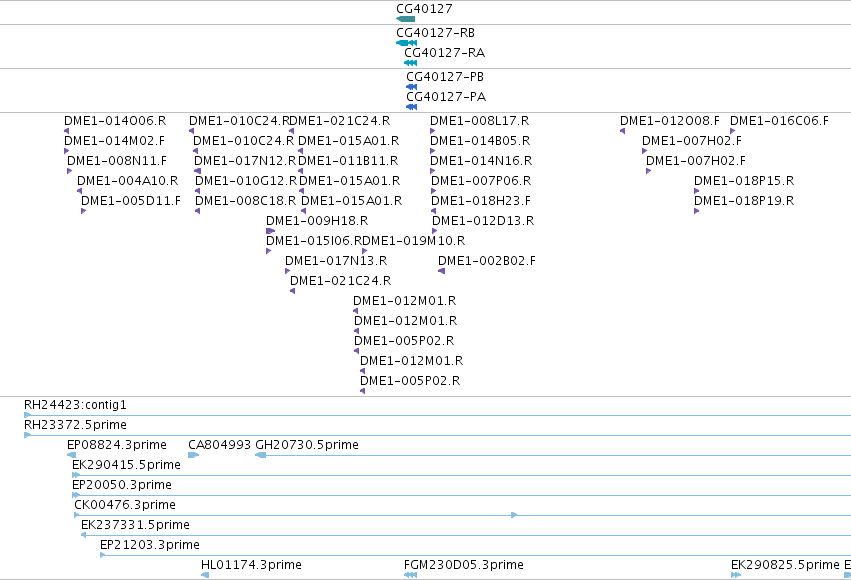Viewport: 851px width, 580px height.
Task: Select feature DME1-014O06.R
Action: 115,120
